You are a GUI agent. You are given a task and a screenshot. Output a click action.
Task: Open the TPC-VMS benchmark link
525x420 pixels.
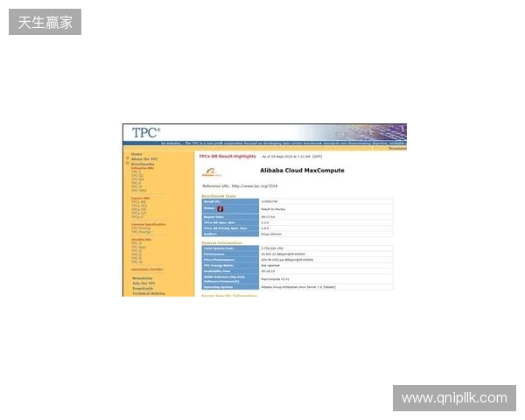pos(139,190)
